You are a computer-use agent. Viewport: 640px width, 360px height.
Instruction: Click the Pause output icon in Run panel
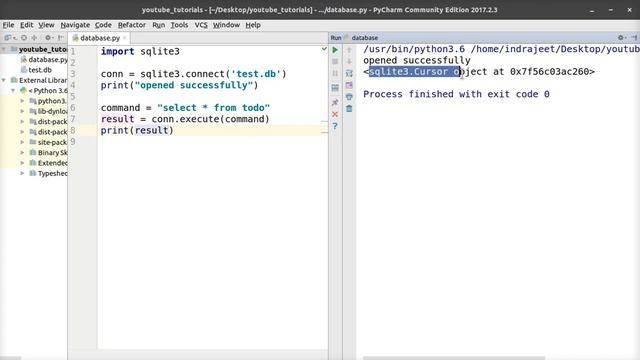pyautogui.click(x=335, y=73)
